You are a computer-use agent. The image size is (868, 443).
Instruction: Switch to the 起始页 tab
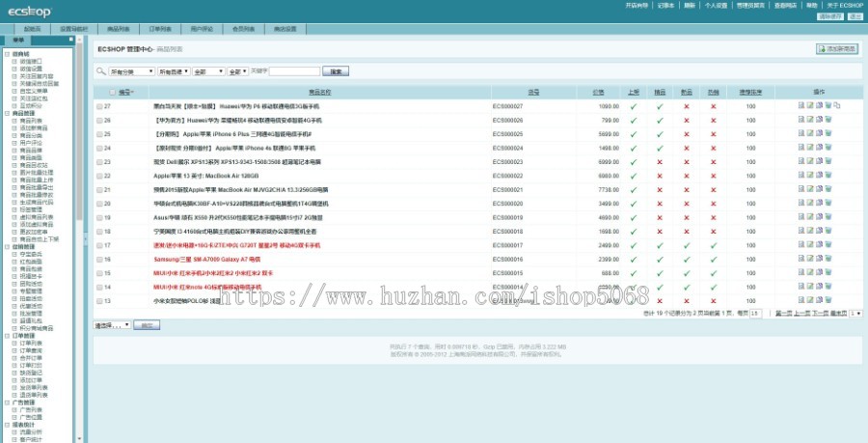(x=33, y=29)
